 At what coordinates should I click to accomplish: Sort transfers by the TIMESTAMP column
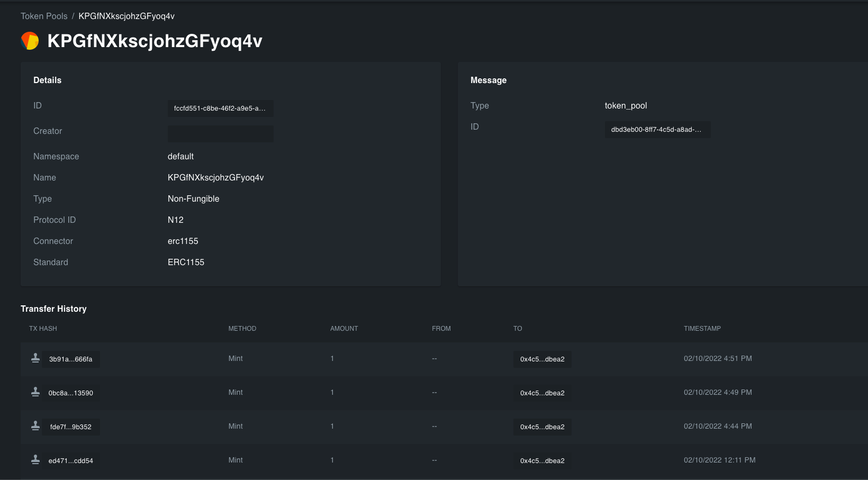click(x=702, y=328)
